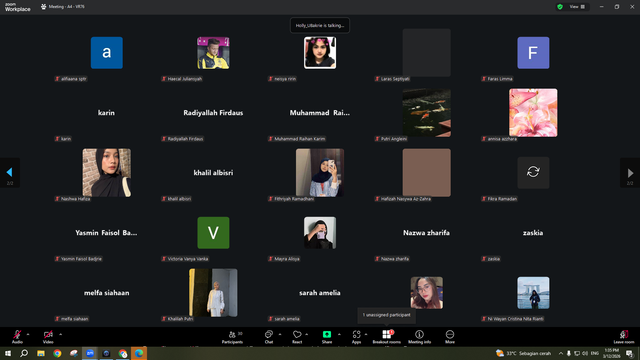This screenshot has height=360, width=640.
Task: Click the Zoom taskbar icon
Action: pos(90,353)
